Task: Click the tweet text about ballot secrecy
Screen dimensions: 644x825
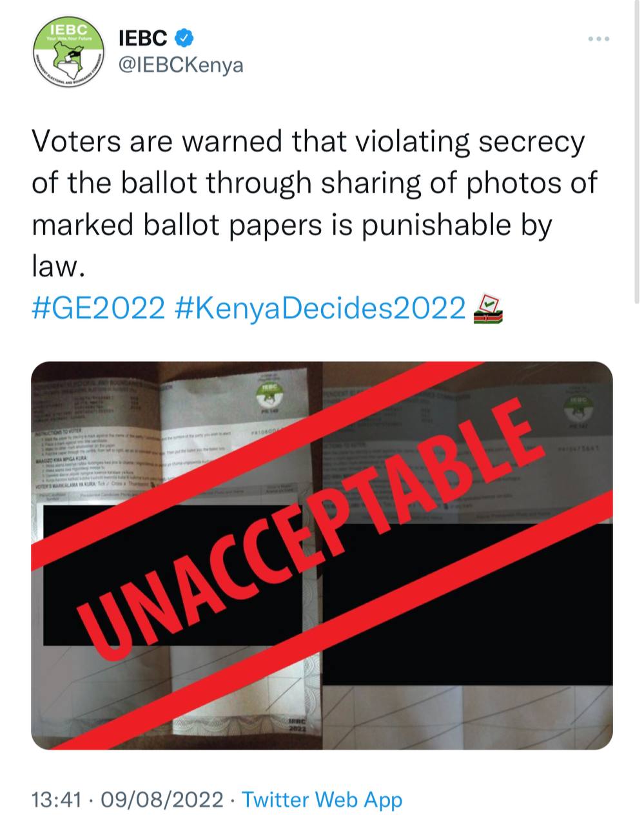Action: [x=309, y=203]
